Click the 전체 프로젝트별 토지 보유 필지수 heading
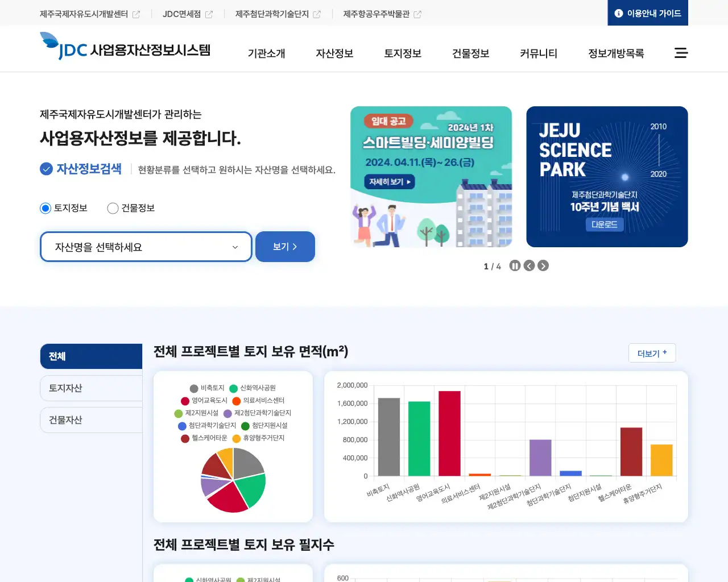Viewport: 728px width, 582px height. click(x=243, y=544)
